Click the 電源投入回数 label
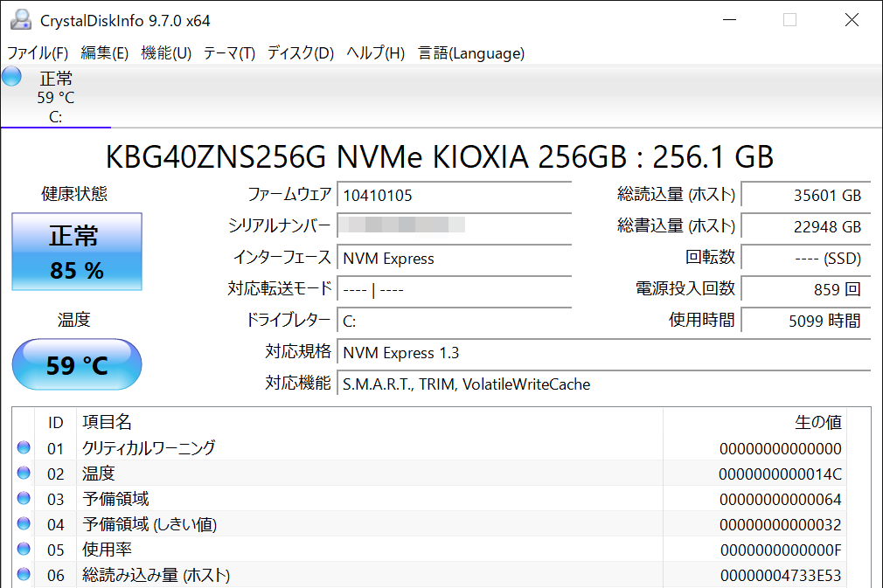The height and width of the screenshot is (588, 883). [685, 288]
